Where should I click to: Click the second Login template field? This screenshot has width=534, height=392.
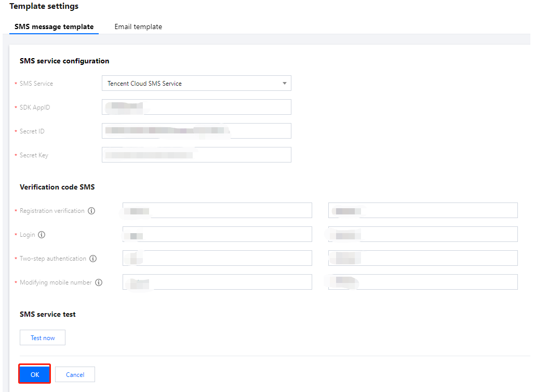[423, 234]
